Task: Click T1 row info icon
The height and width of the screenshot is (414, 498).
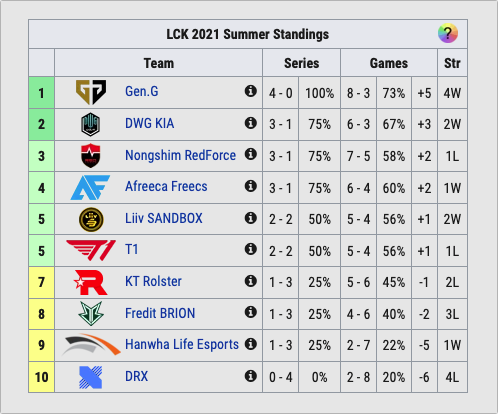Action: (x=251, y=249)
